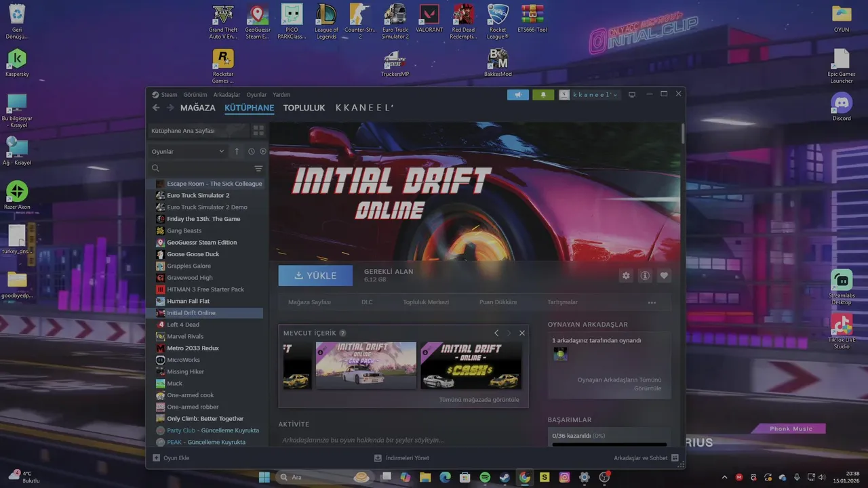Open Puan Dükkânı link

498,302
